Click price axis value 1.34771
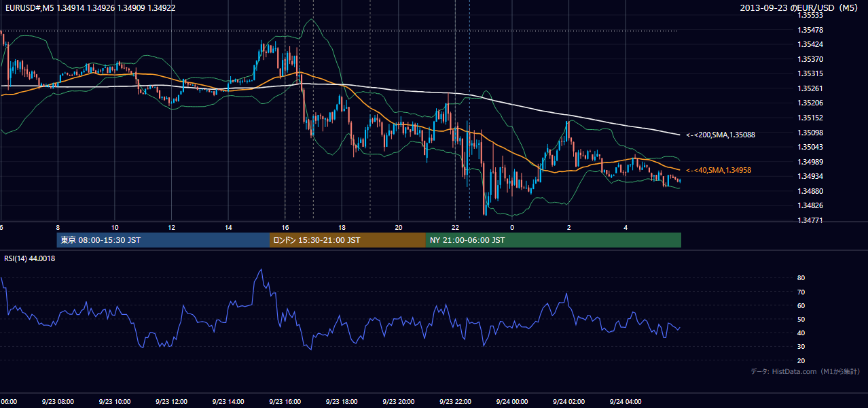 coord(811,220)
